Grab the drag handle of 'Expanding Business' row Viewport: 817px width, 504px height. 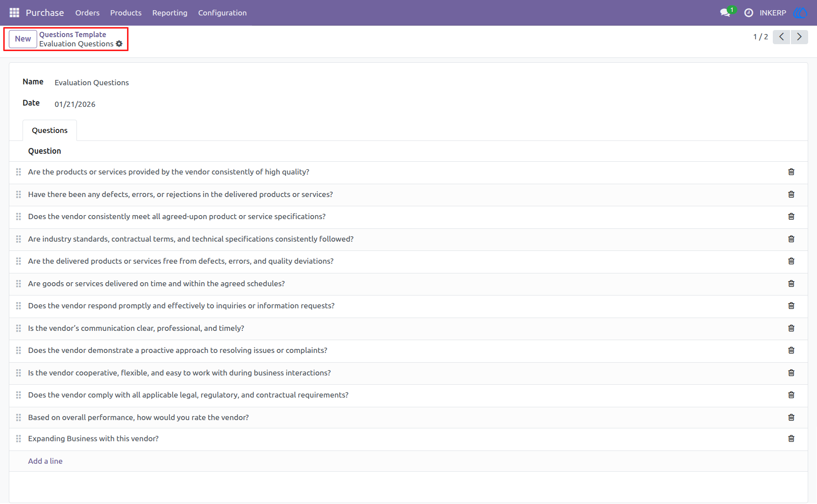click(19, 439)
